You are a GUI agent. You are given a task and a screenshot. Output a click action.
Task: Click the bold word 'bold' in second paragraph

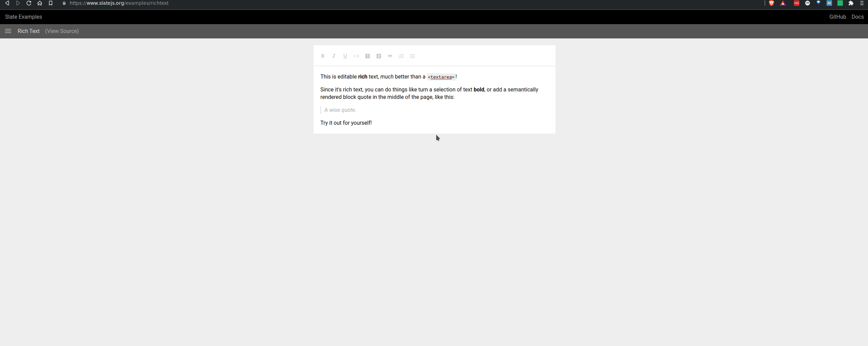click(479, 89)
